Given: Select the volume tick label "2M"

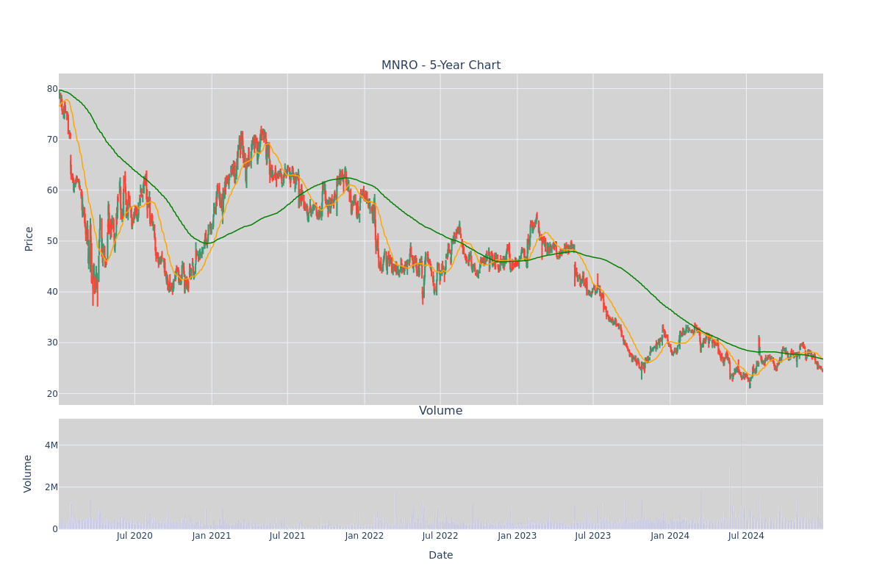Looking at the screenshot, I should [51, 487].
